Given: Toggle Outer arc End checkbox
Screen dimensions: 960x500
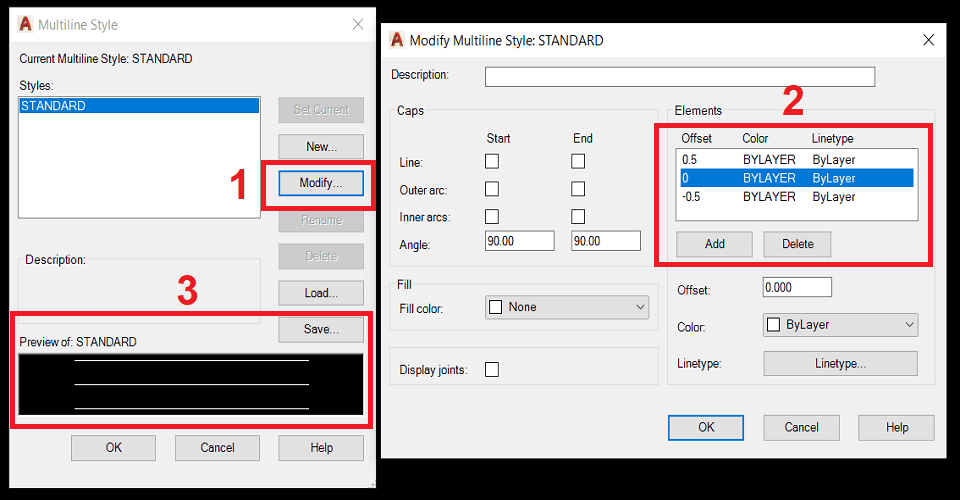Looking at the screenshot, I should click(x=578, y=189).
